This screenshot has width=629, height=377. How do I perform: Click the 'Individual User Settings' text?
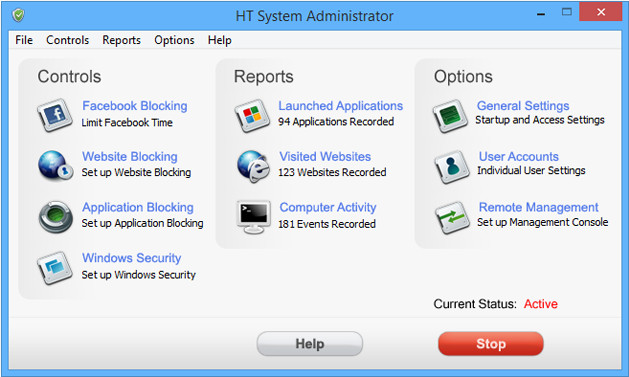(x=531, y=170)
